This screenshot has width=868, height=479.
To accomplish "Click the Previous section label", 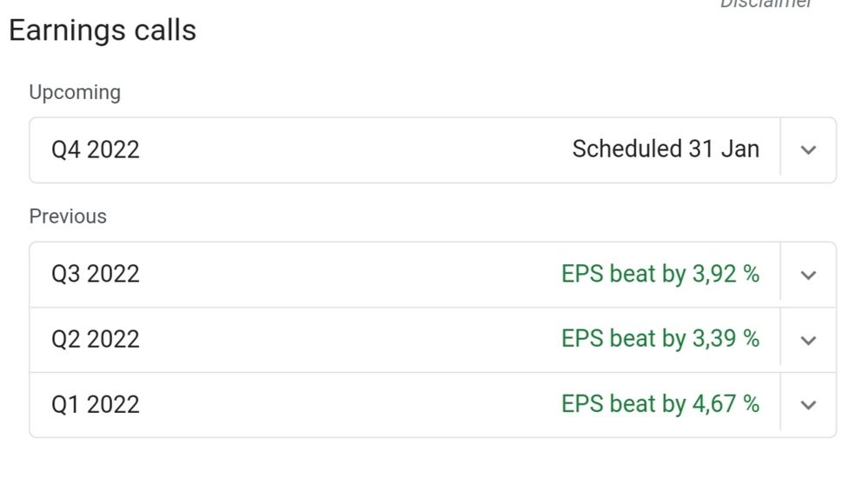I will 68,216.
